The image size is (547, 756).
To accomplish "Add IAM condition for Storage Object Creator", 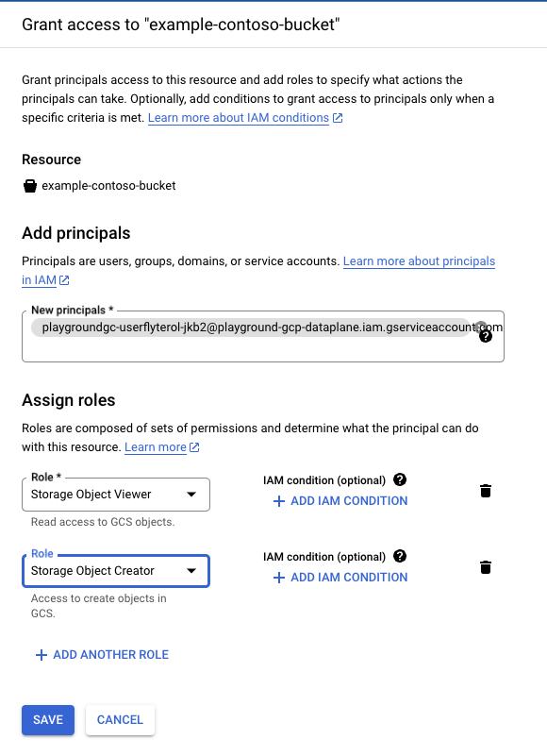I will (340, 578).
